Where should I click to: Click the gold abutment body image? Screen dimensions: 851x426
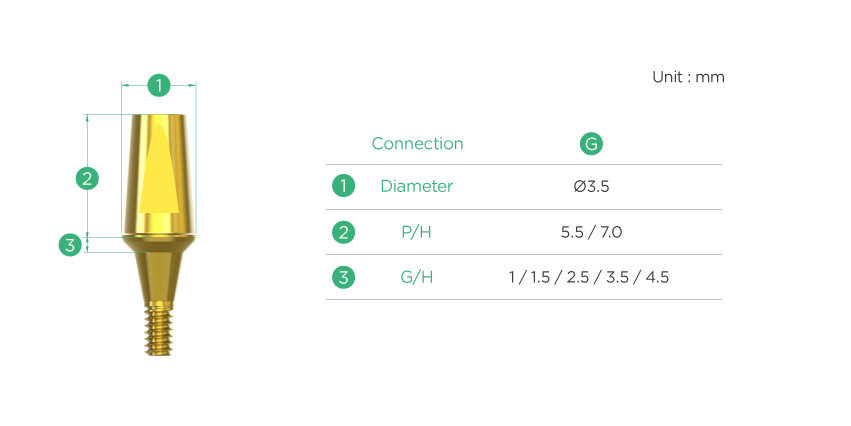coord(158,234)
